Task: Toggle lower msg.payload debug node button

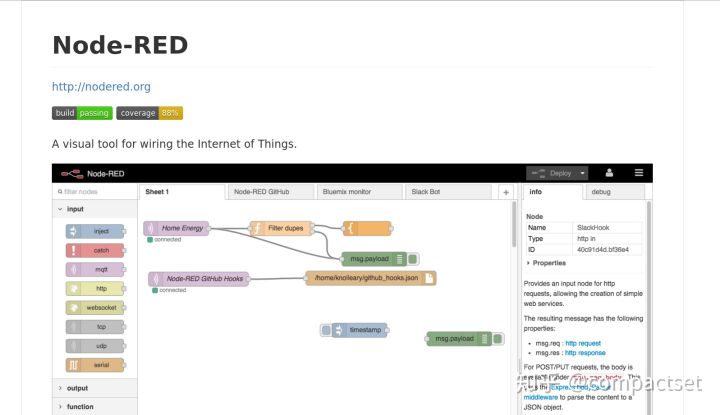Action: coord(497,339)
